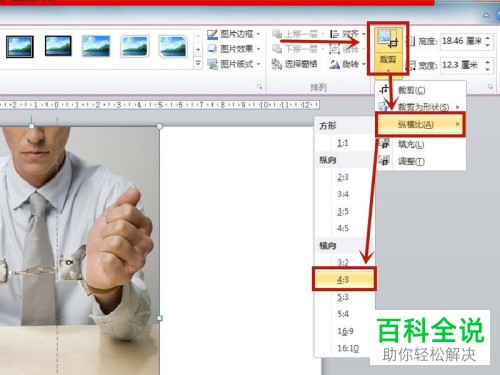Open the size group dialog launcher
The height and width of the screenshot is (375, 500).
click(490, 87)
